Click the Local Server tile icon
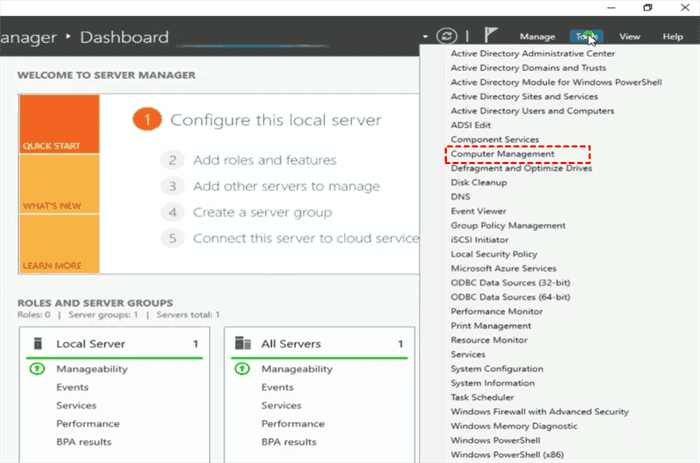 click(x=39, y=343)
